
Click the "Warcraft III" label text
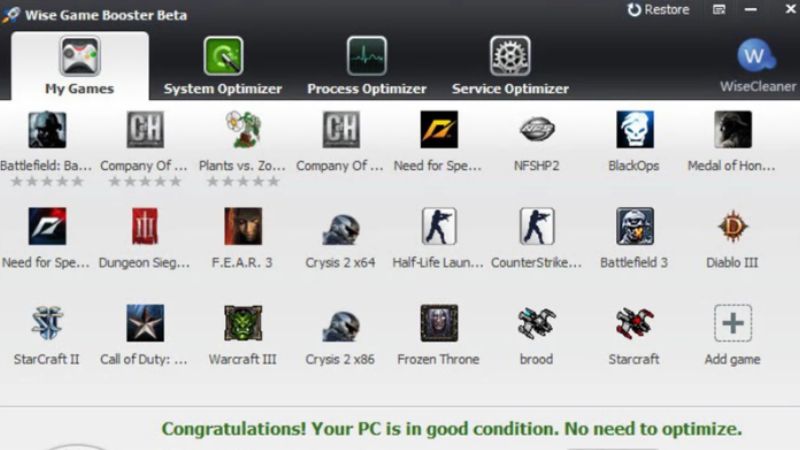pos(242,359)
